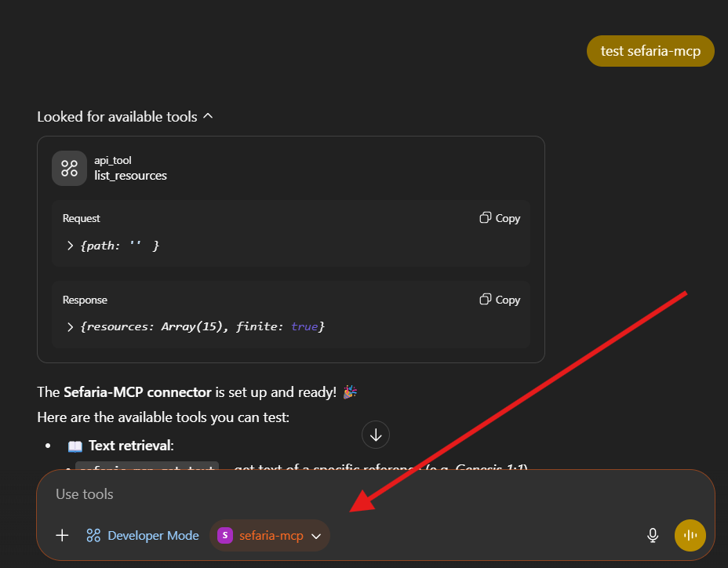Click the copy icon beside Request
728x568 pixels.
(485, 218)
